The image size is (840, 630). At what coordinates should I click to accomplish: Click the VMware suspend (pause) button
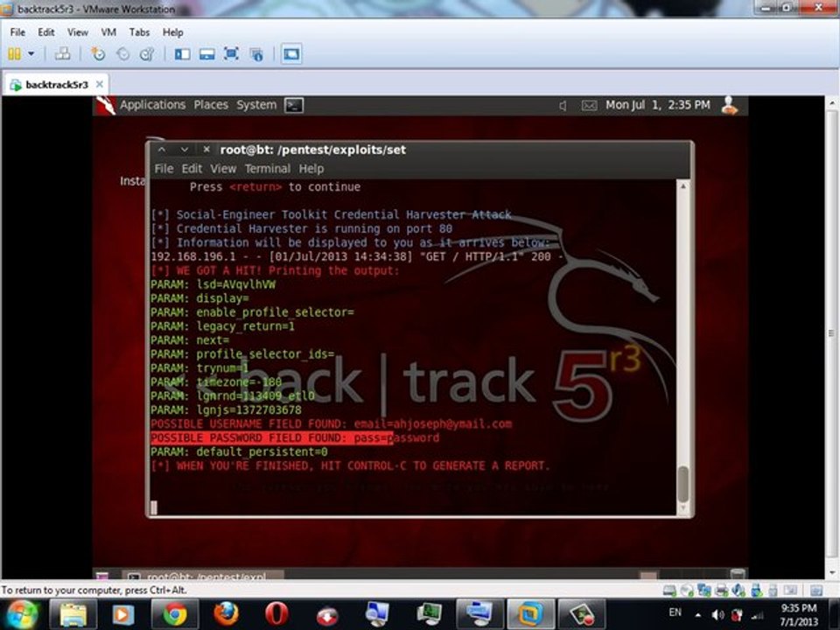(x=15, y=53)
